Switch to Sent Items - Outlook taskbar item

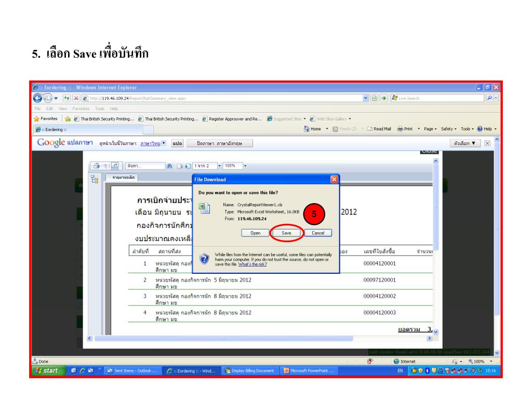point(132,371)
